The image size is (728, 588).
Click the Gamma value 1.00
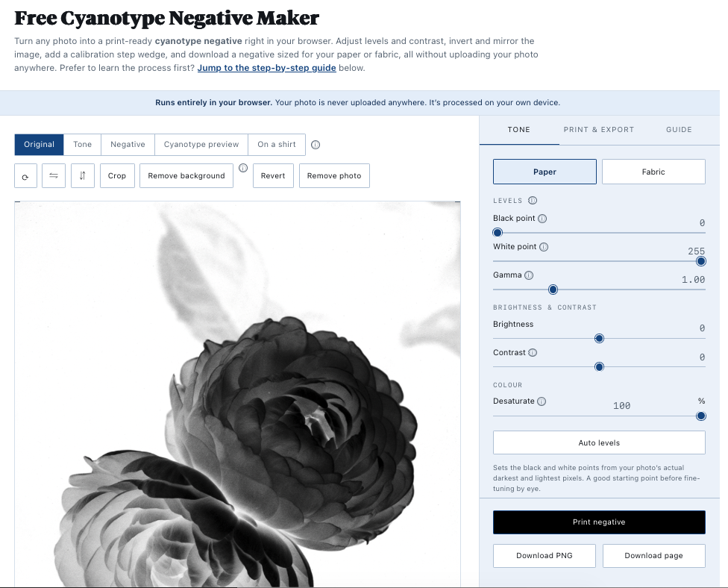point(693,280)
